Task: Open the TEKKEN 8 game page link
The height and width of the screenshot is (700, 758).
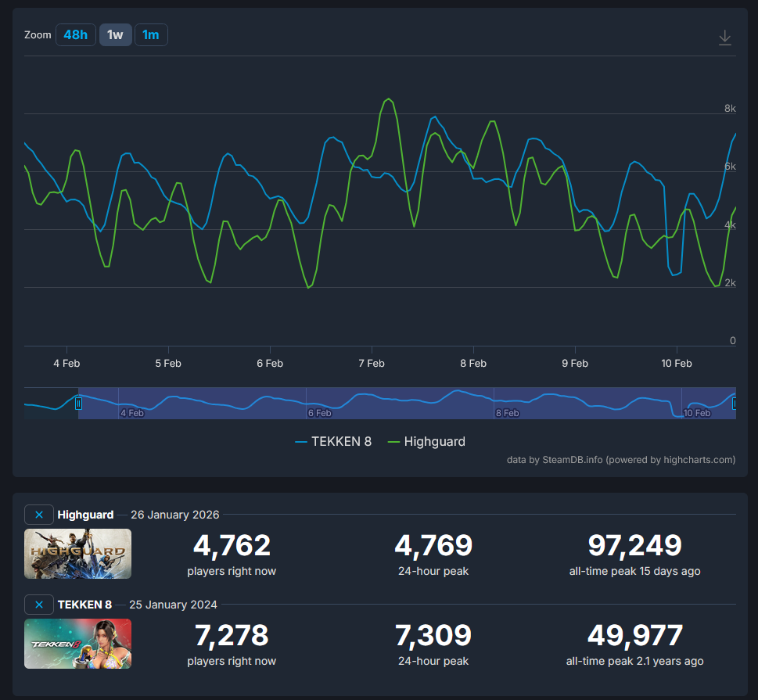Action: (x=84, y=605)
